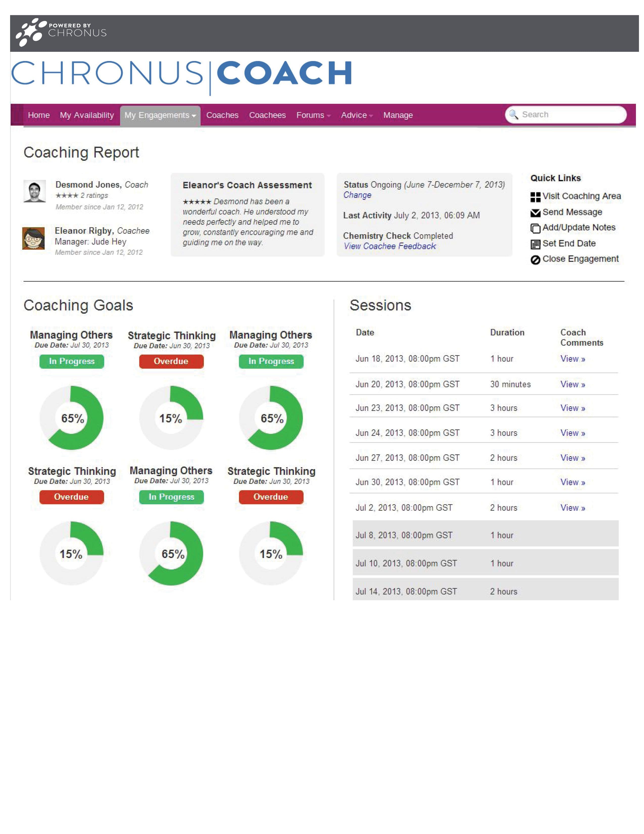Click the "30 minutes" duration cell
This screenshot has height=834, width=644.
[510, 384]
